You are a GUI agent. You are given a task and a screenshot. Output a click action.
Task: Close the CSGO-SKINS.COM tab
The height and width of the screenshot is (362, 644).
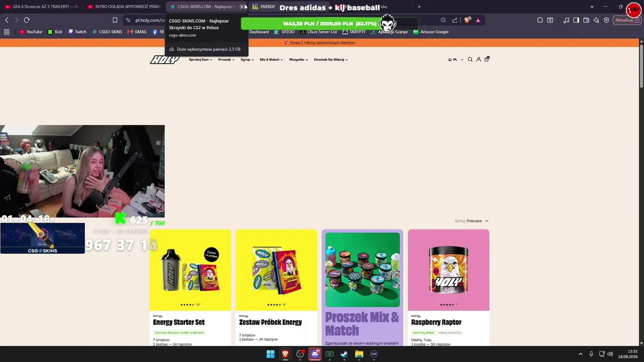[242, 7]
